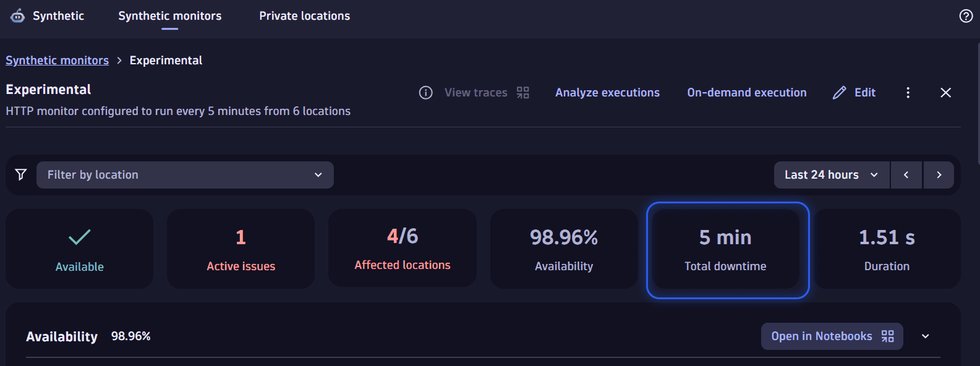The image size is (980, 366).
Task: Select the 98.96% Availability card
Action: coord(564,249)
